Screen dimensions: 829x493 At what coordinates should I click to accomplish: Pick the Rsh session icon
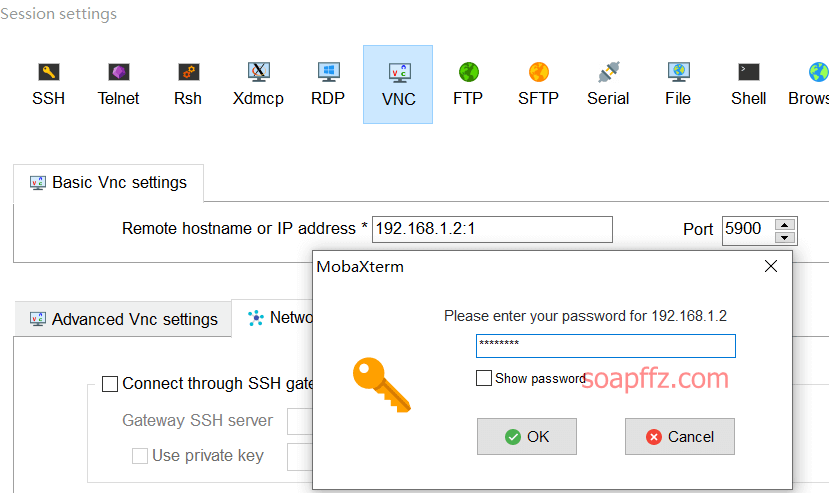pos(188,72)
